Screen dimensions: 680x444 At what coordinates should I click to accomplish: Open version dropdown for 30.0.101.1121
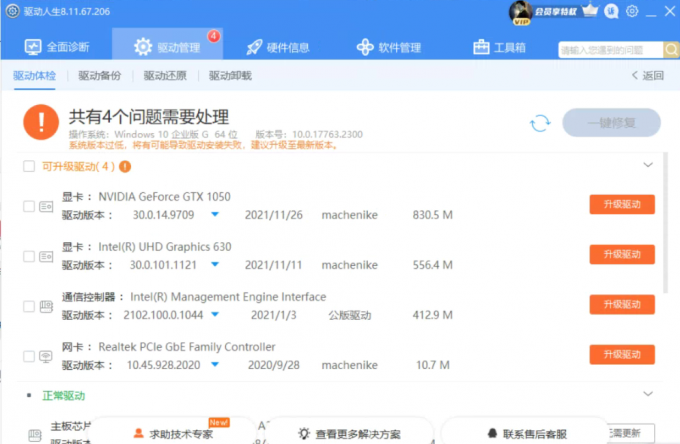click(x=215, y=264)
